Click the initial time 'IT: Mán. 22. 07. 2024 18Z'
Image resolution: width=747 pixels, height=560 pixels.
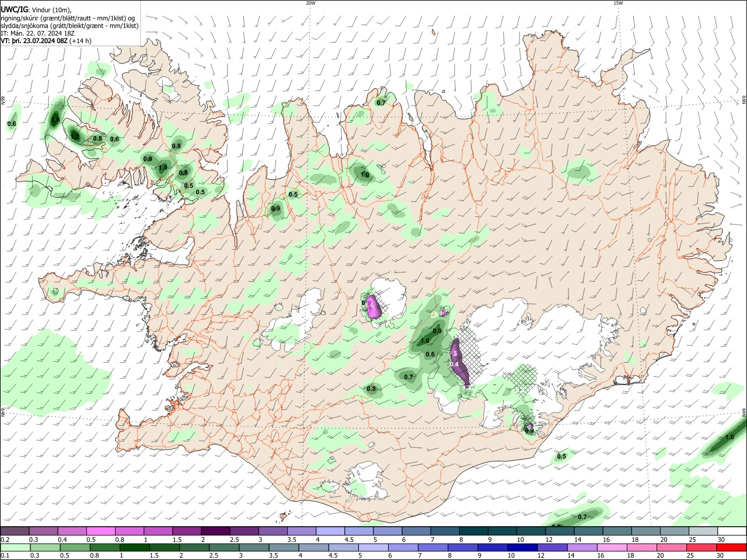point(38,33)
